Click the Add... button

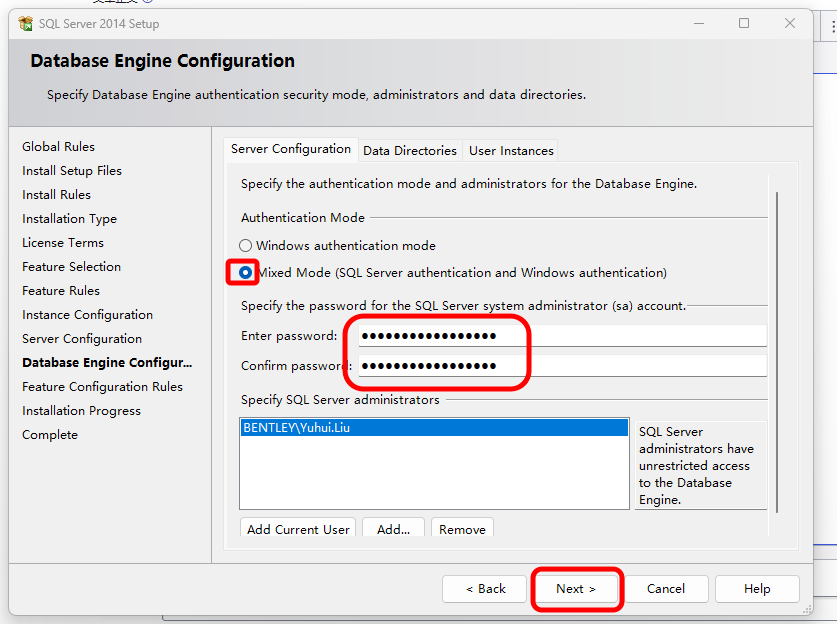393,529
